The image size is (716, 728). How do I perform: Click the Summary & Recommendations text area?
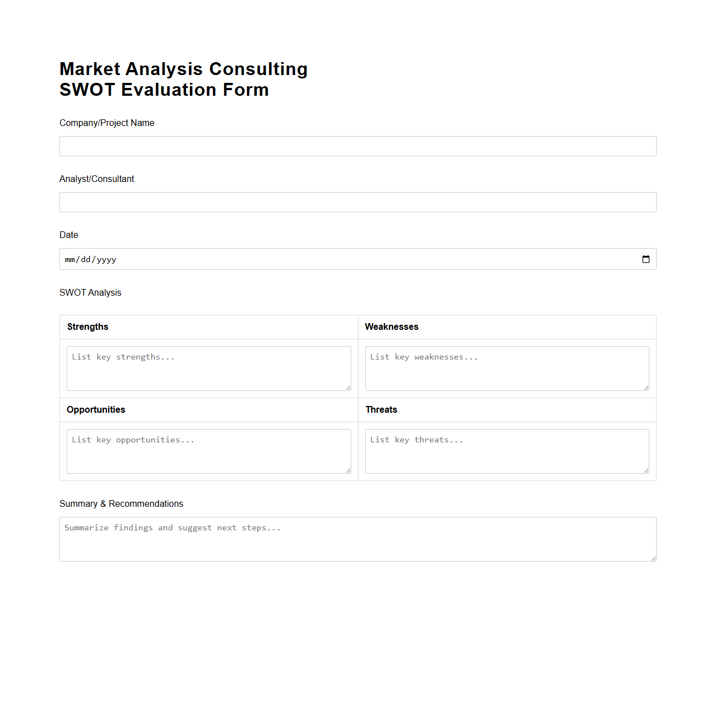357,538
